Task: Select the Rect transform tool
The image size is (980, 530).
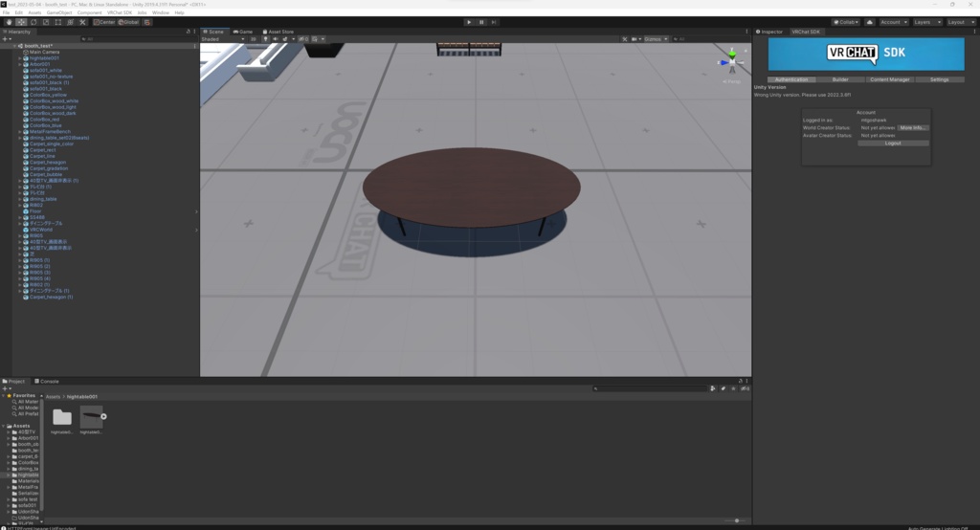Action: pyautogui.click(x=58, y=22)
